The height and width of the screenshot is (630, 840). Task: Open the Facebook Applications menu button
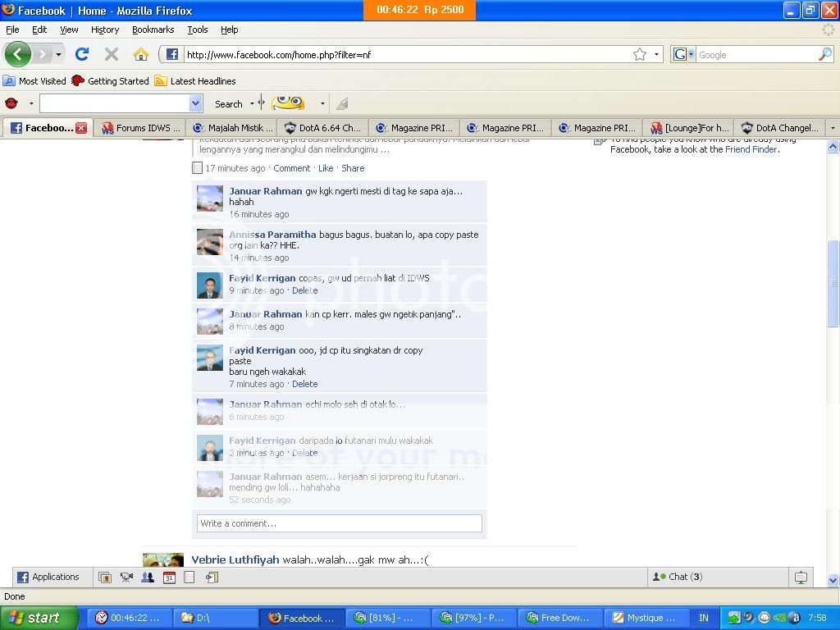pyautogui.click(x=48, y=577)
